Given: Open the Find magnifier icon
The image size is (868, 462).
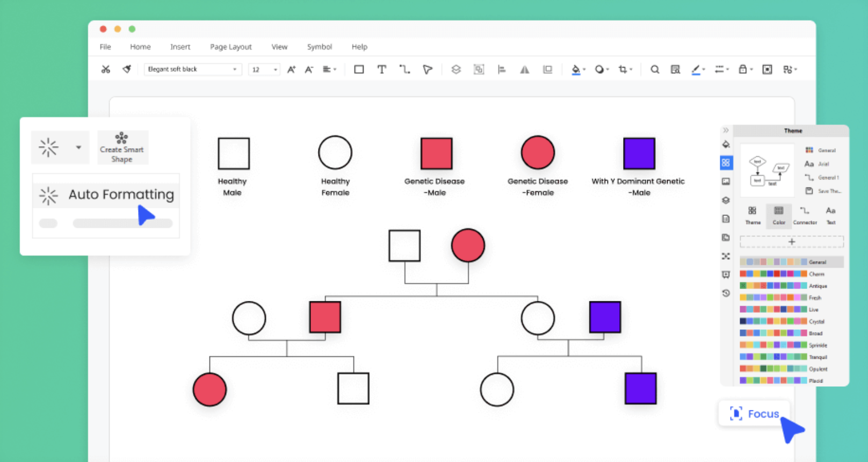Looking at the screenshot, I should click(655, 69).
